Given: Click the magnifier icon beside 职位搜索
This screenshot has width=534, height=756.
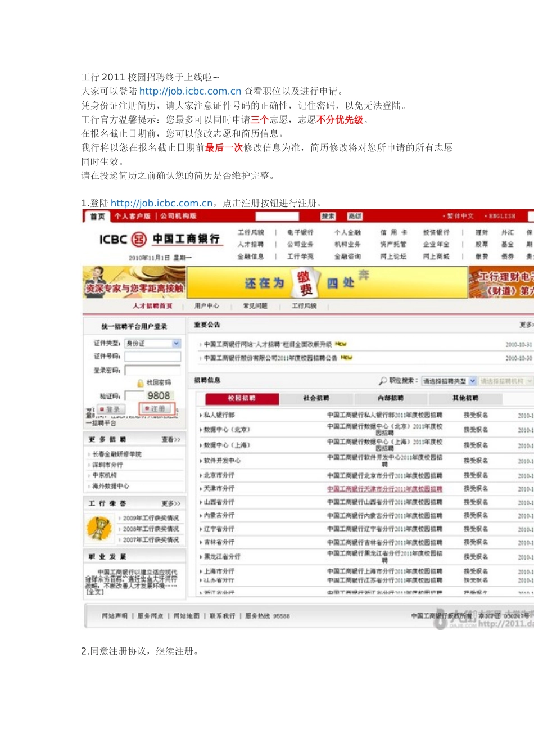Looking at the screenshot, I should click(x=383, y=381).
